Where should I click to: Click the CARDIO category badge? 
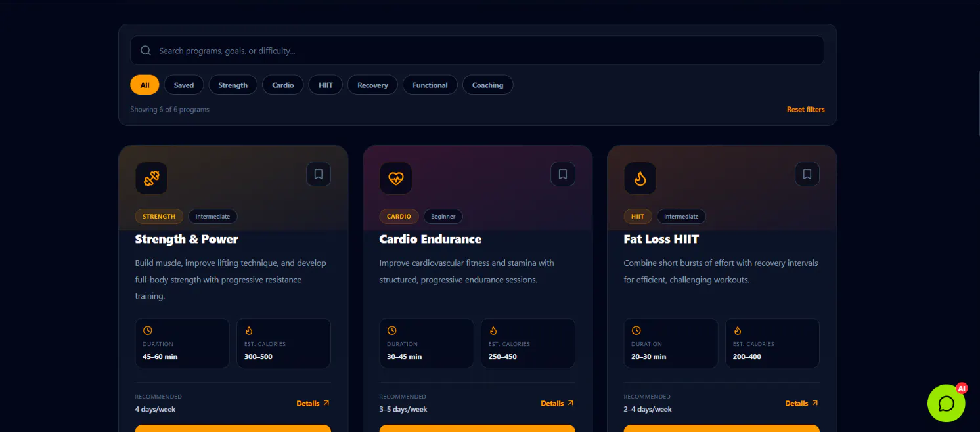tap(399, 216)
